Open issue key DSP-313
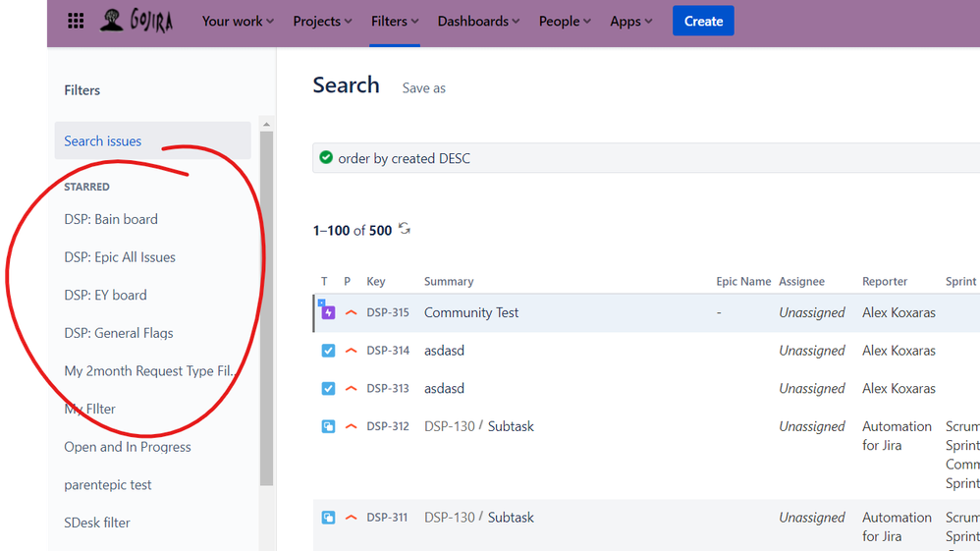Screen dimensions: 980x551 click(388, 388)
